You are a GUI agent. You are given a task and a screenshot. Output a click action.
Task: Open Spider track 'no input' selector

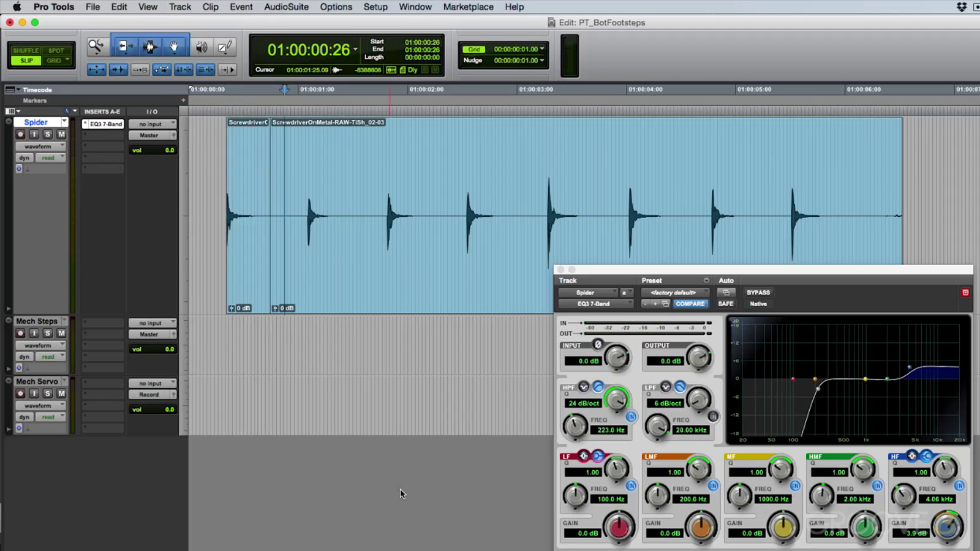pyautogui.click(x=153, y=124)
